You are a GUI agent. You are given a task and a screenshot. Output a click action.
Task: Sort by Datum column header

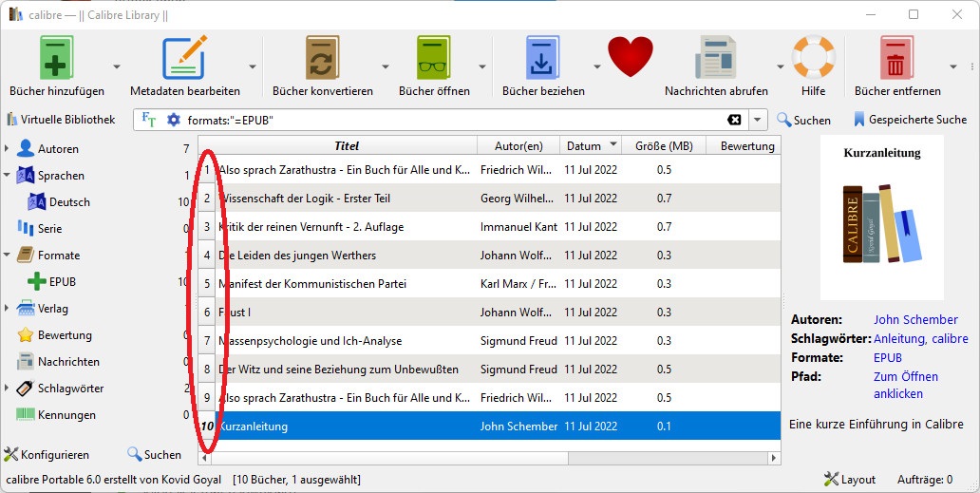tap(592, 145)
